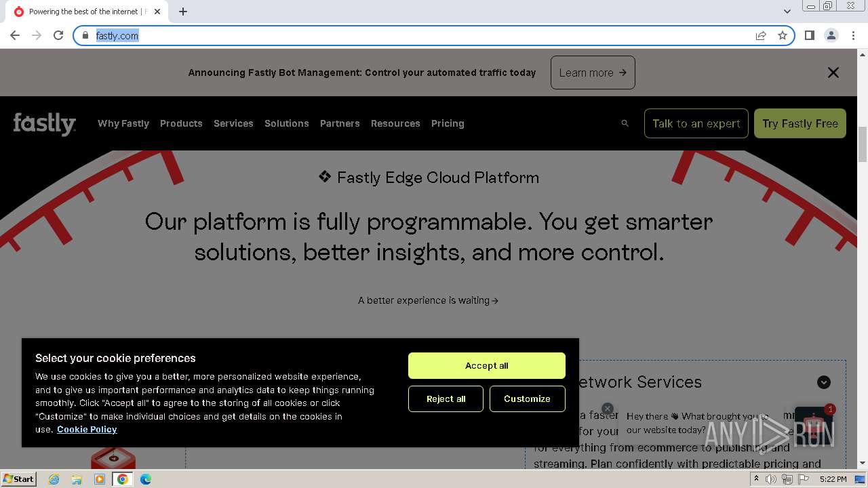View site info via the padlock icon
Screen dimensions: 868x488
point(85,35)
